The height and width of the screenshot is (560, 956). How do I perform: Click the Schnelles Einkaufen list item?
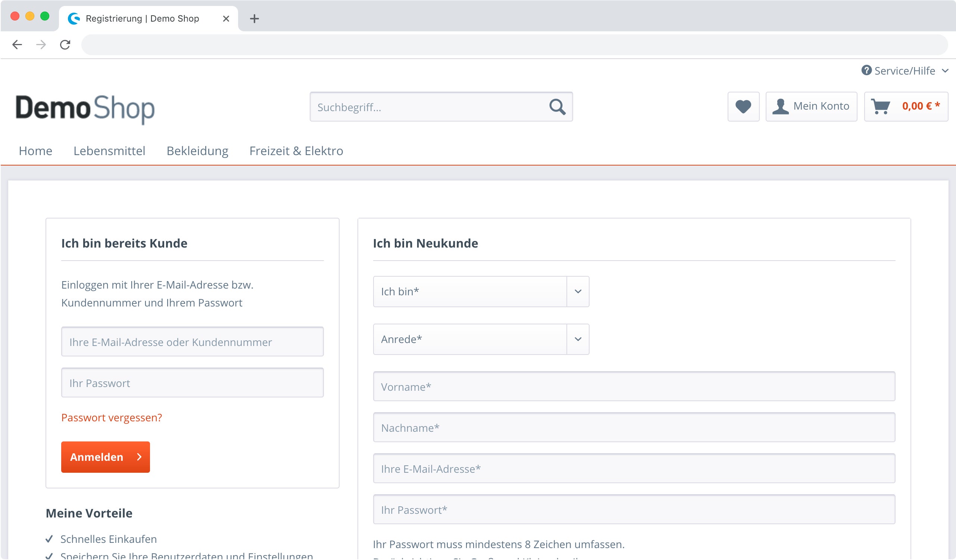[x=109, y=539]
